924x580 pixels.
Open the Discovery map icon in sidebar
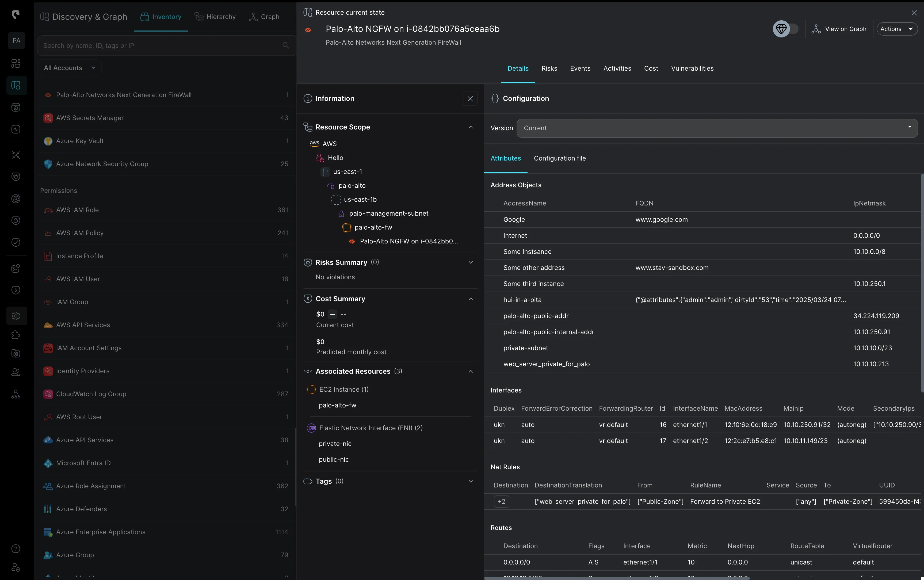tap(16, 85)
